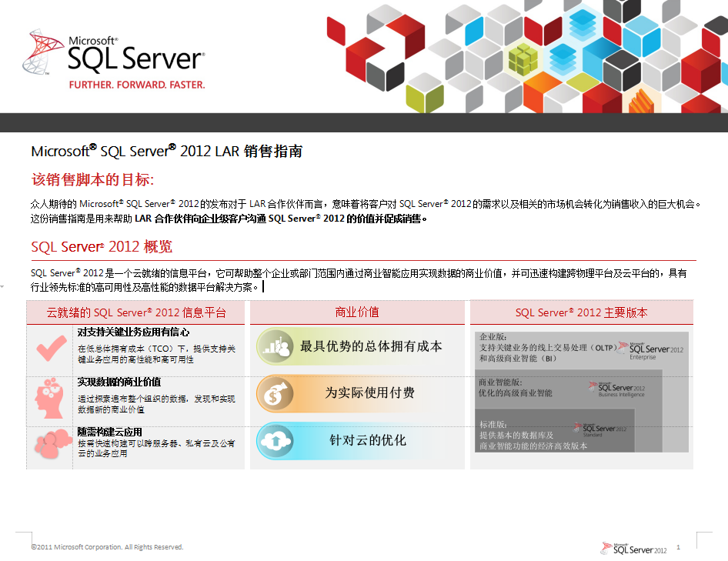
Task: Switch to the SQL Server 2012 主要版本 column
Action: (x=581, y=312)
